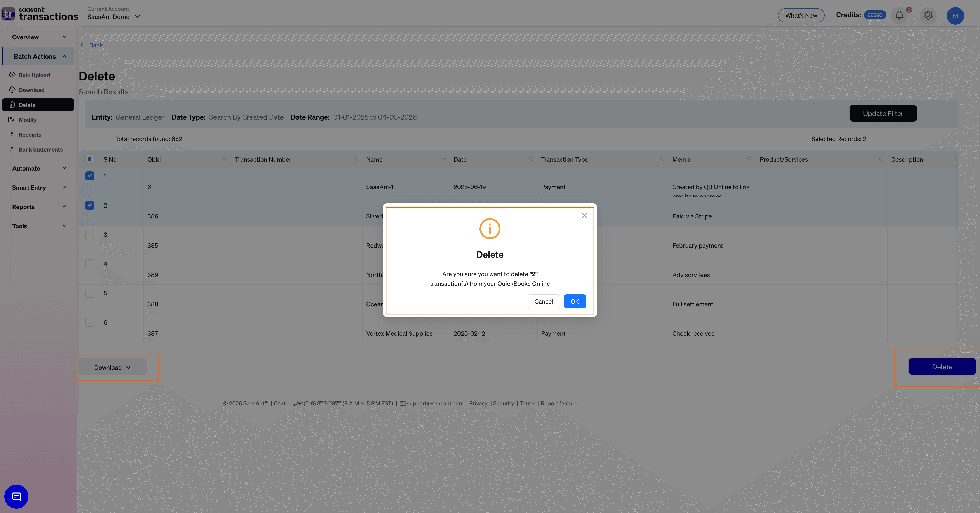Open the user profile avatar
The width and height of the screenshot is (980, 513).
pyautogui.click(x=955, y=16)
